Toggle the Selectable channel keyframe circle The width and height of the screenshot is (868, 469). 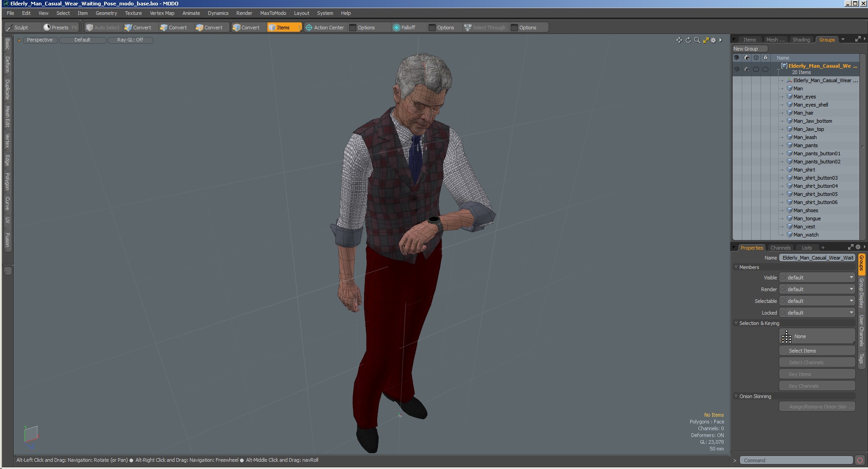783,301
